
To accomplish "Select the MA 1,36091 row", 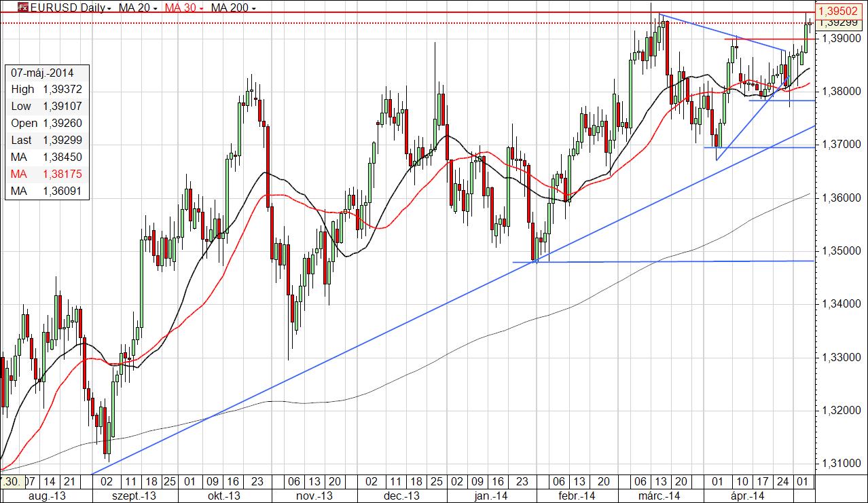I will (x=48, y=191).
